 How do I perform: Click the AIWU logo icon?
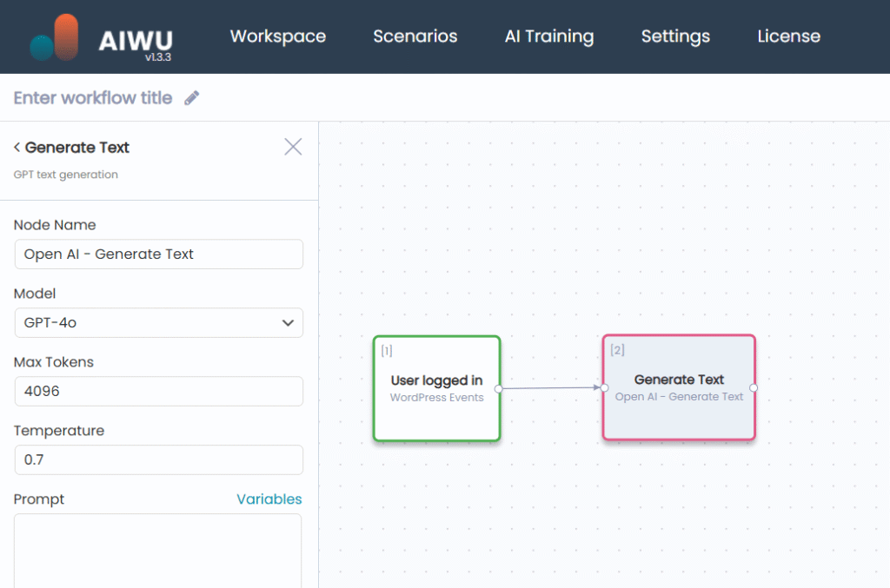click(x=55, y=37)
